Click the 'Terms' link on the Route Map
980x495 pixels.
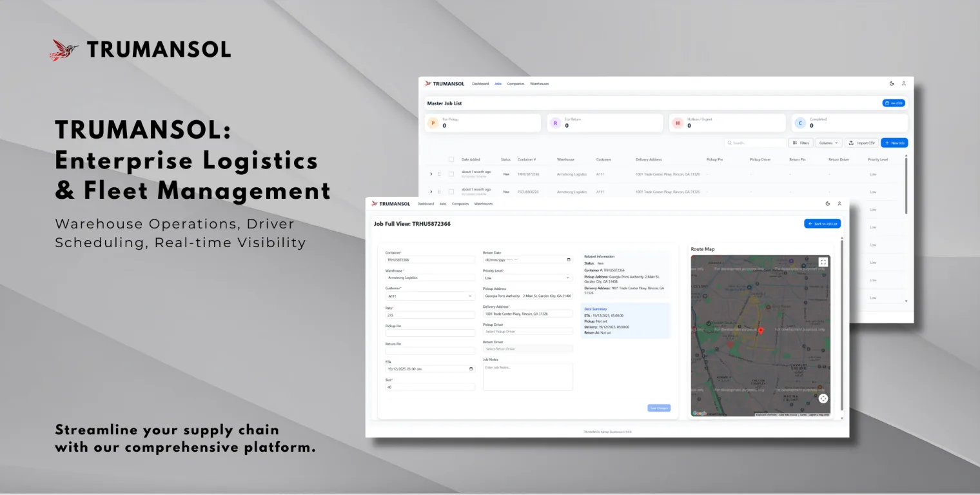(803, 415)
